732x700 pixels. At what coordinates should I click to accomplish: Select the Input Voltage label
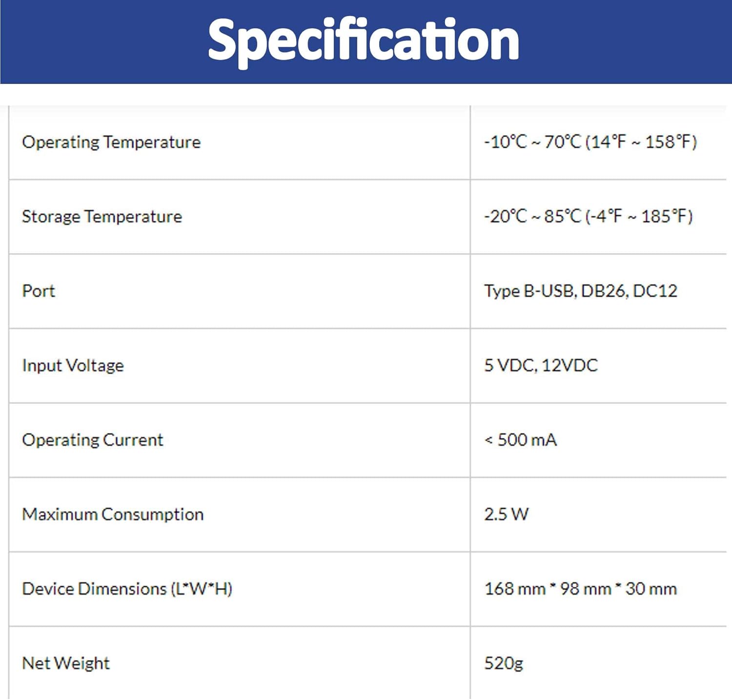[x=73, y=366]
